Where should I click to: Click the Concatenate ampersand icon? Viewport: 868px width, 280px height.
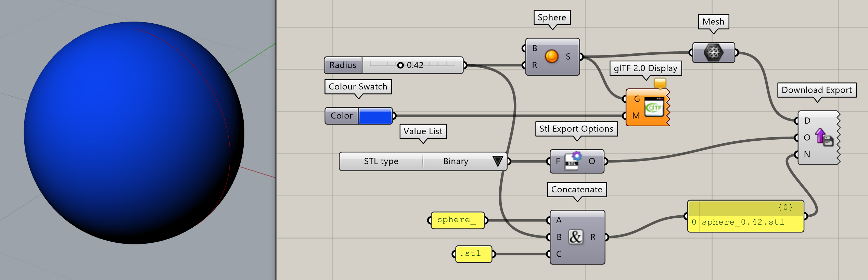pyautogui.click(x=575, y=237)
